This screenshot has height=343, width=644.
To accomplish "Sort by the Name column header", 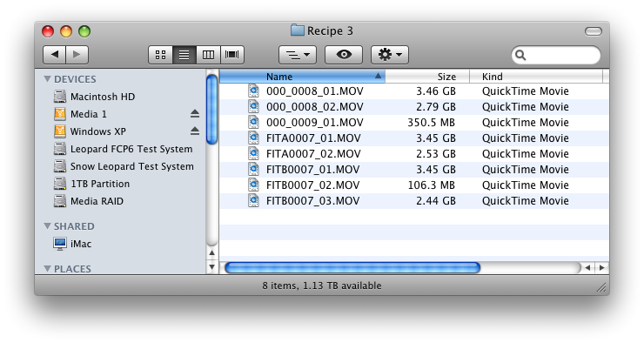I will [x=302, y=77].
